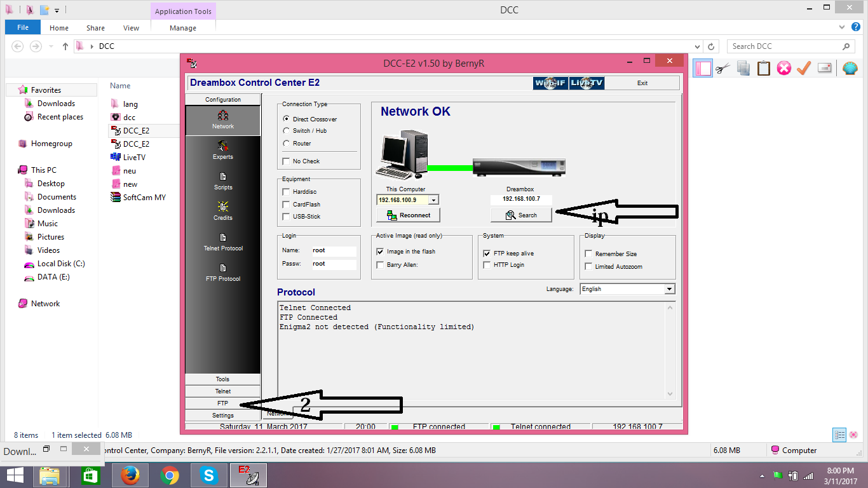The width and height of the screenshot is (868, 488).
Task: Enable the No Check option
Action: (x=287, y=161)
